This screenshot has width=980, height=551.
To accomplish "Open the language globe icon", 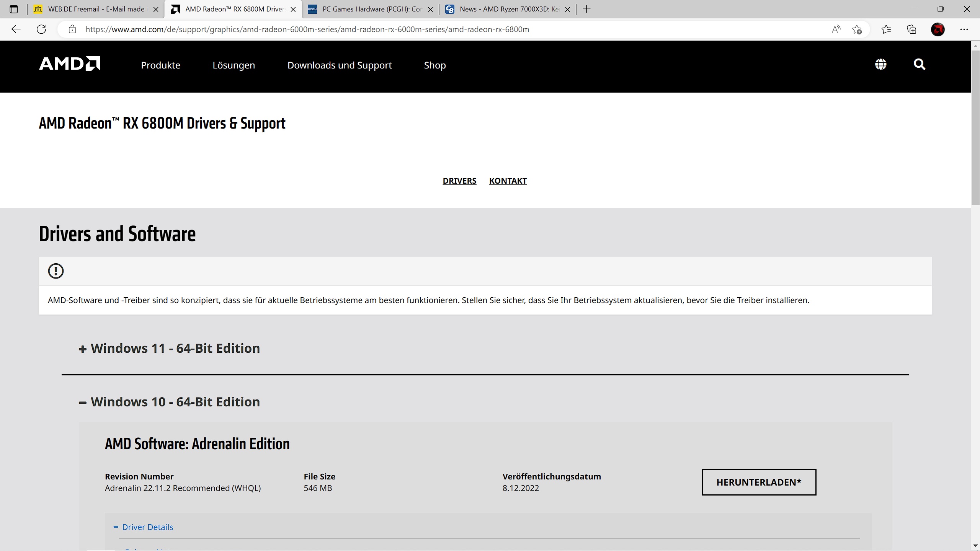I will (880, 64).
